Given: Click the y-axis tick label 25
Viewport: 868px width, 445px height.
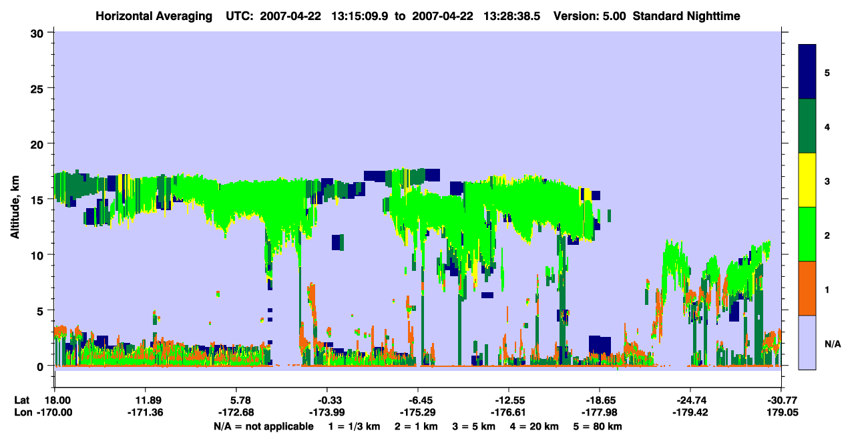Looking at the screenshot, I should [39, 88].
